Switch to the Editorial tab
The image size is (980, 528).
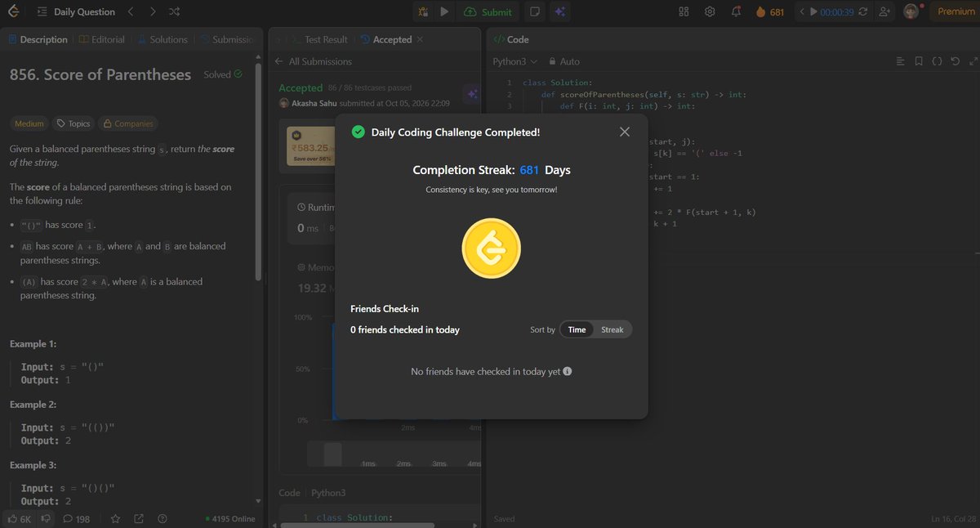pos(103,39)
